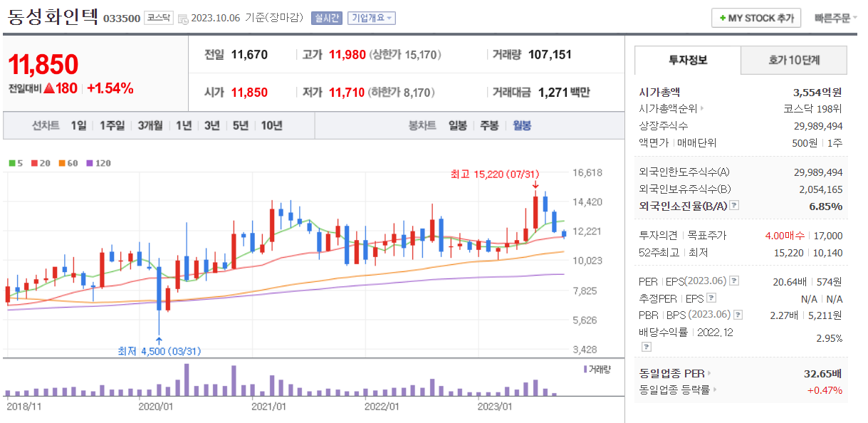Select the 10년 line chart period
The height and width of the screenshot is (423, 868).
271,126
